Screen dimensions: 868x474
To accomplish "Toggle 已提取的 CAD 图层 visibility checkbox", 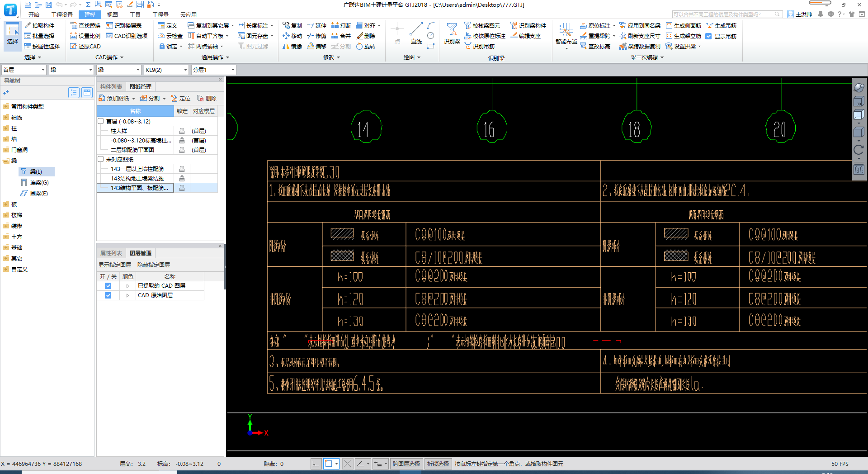I will tap(108, 286).
